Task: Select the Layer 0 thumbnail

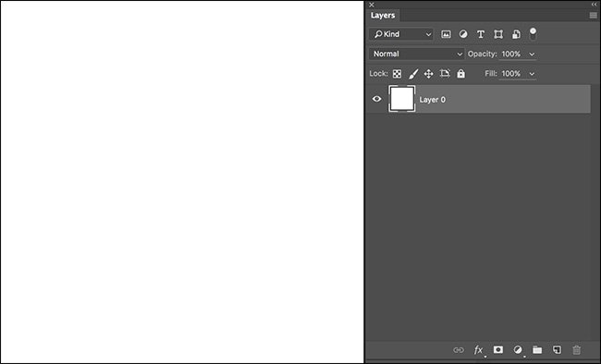Action: click(401, 99)
